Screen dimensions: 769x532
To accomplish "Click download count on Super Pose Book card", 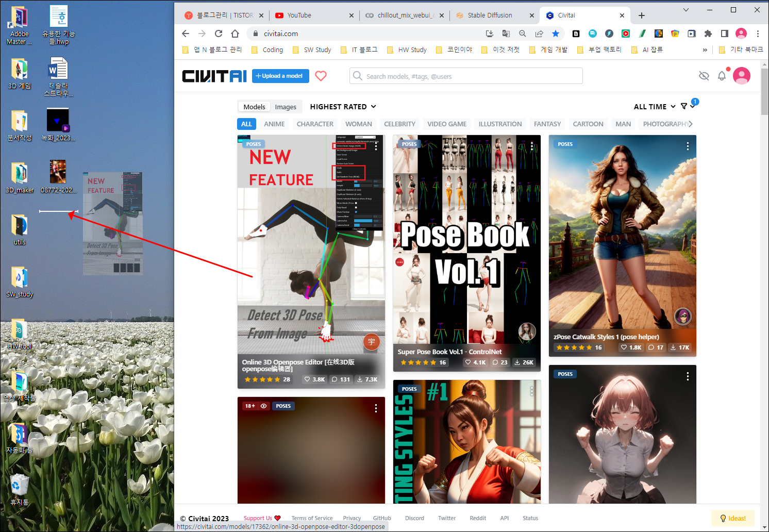I will [524, 362].
